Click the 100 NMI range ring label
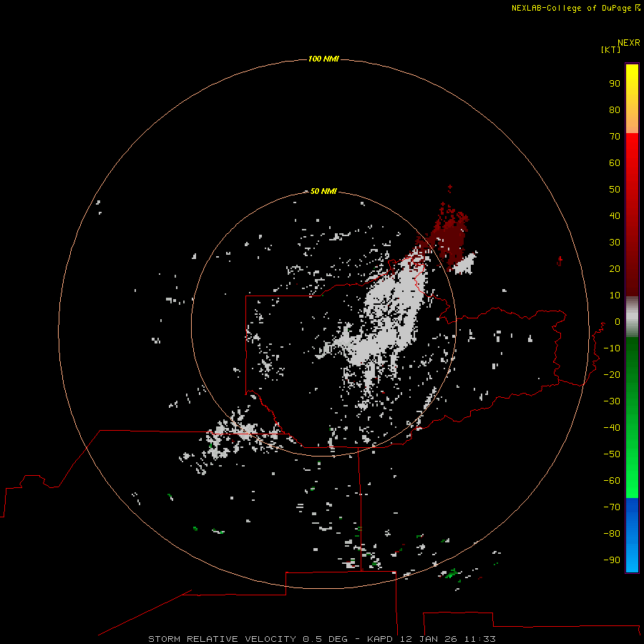Viewport: 644px width, 644px height. point(323,59)
